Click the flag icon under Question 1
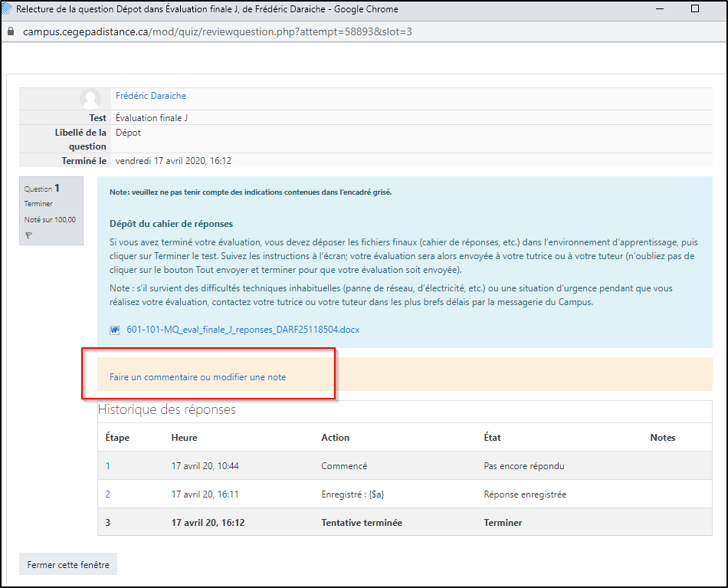This screenshot has width=728, height=588. pos(28,235)
